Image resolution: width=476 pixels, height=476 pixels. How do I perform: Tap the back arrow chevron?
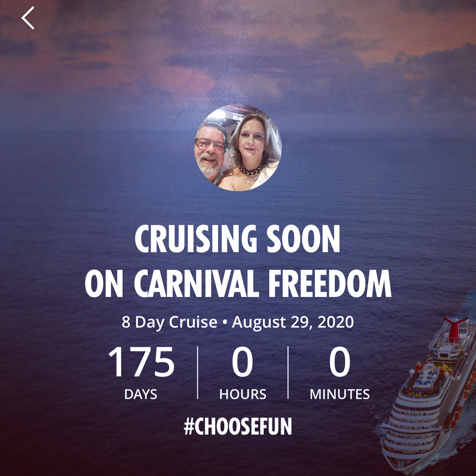point(28,18)
